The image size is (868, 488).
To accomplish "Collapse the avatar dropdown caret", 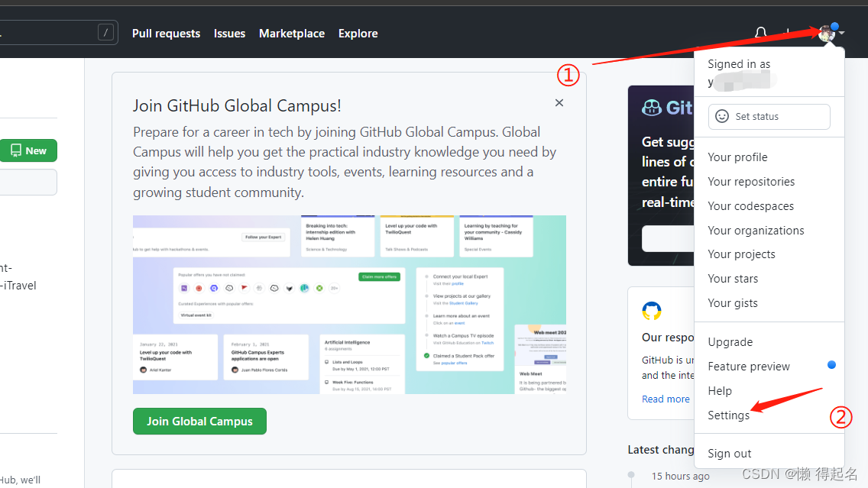I will pyautogui.click(x=841, y=33).
